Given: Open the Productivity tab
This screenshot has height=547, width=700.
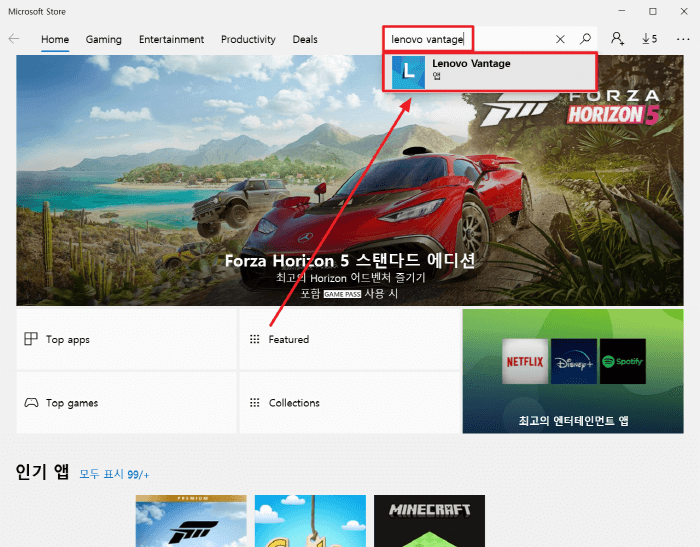Looking at the screenshot, I should point(248,39).
